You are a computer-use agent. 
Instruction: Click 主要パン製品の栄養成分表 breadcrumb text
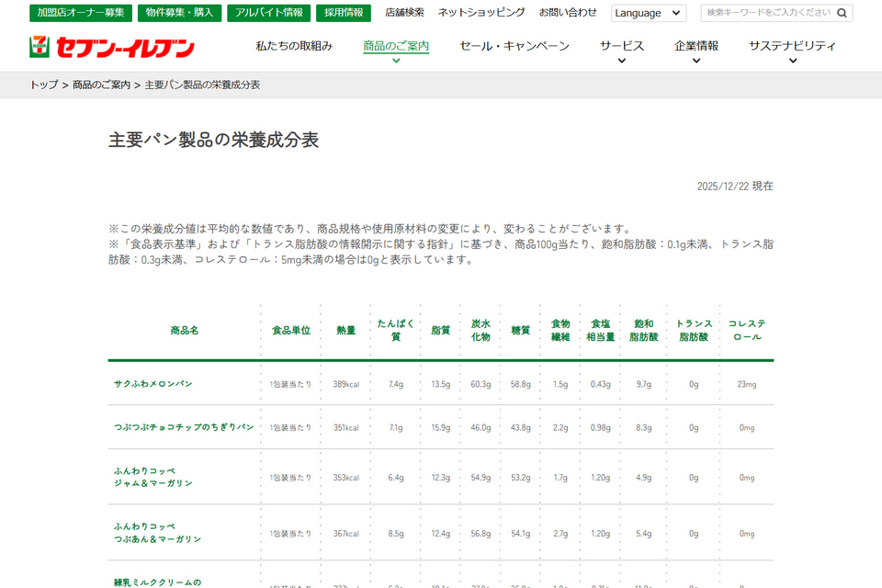[x=202, y=85]
